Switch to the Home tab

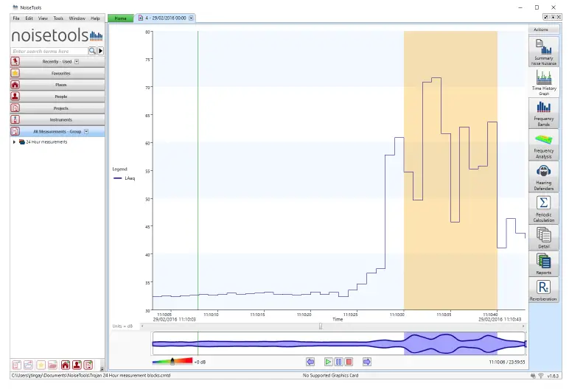[120, 18]
